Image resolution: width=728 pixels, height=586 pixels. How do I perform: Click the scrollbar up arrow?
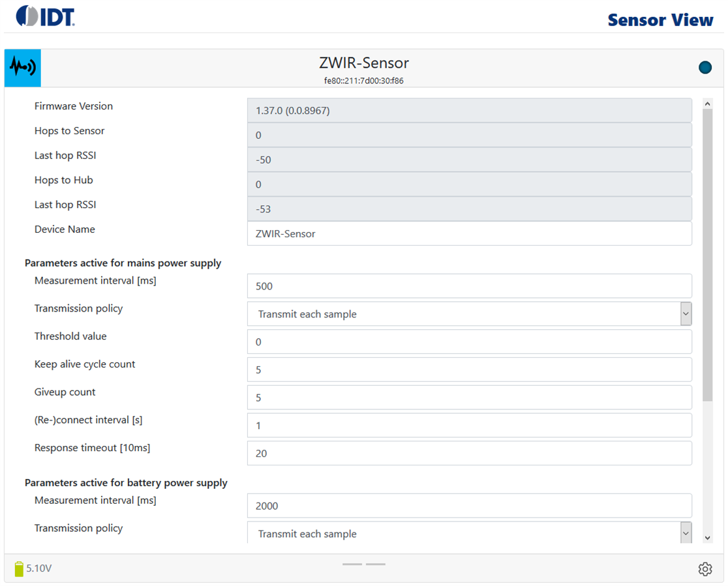708,103
